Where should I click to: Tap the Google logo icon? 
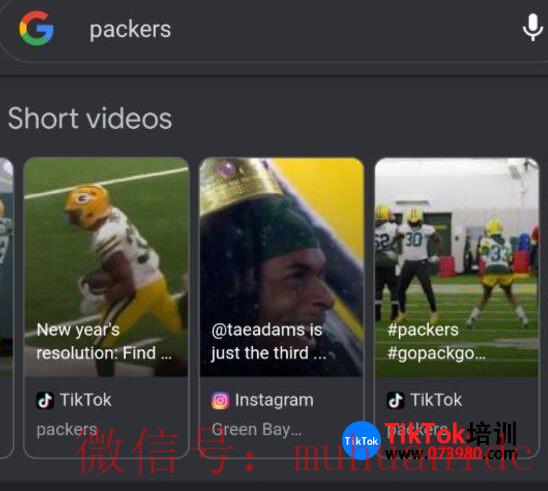(x=36, y=28)
